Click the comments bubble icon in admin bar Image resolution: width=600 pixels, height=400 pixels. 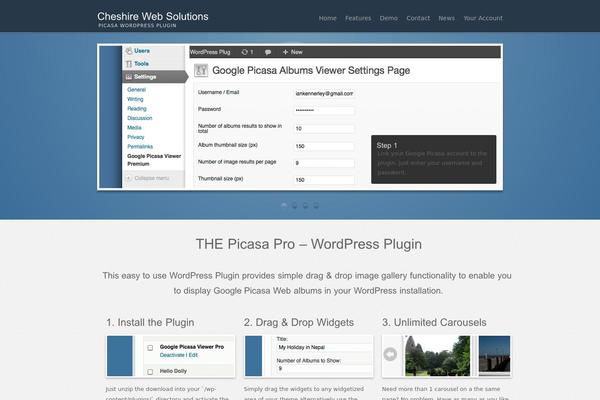point(268,52)
